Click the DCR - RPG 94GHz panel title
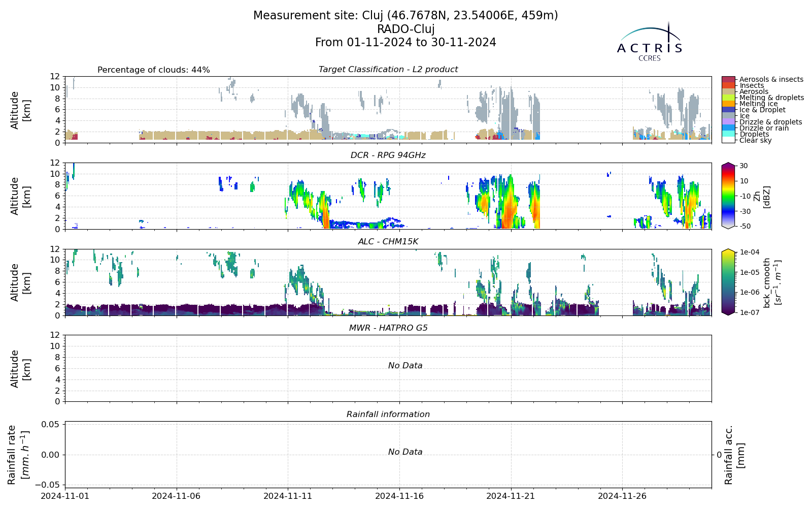 tap(388, 155)
